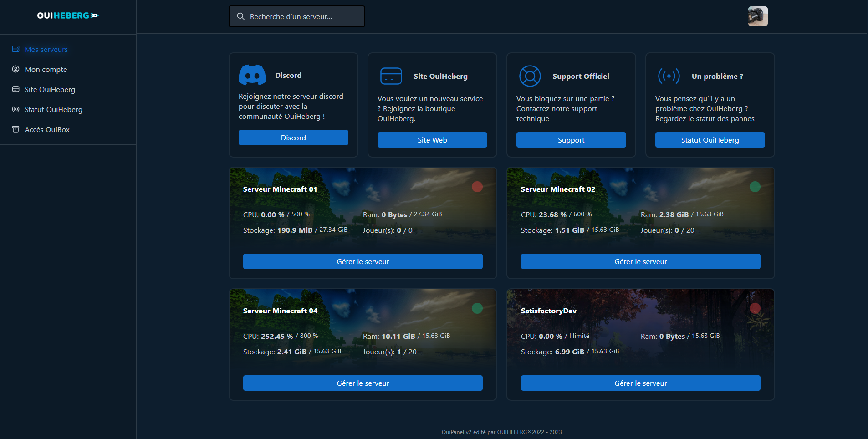Screen dimensions: 868x439
Task: Click CPU Illimité value on SatisfactoryDev
Action: (x=579, y=336)
